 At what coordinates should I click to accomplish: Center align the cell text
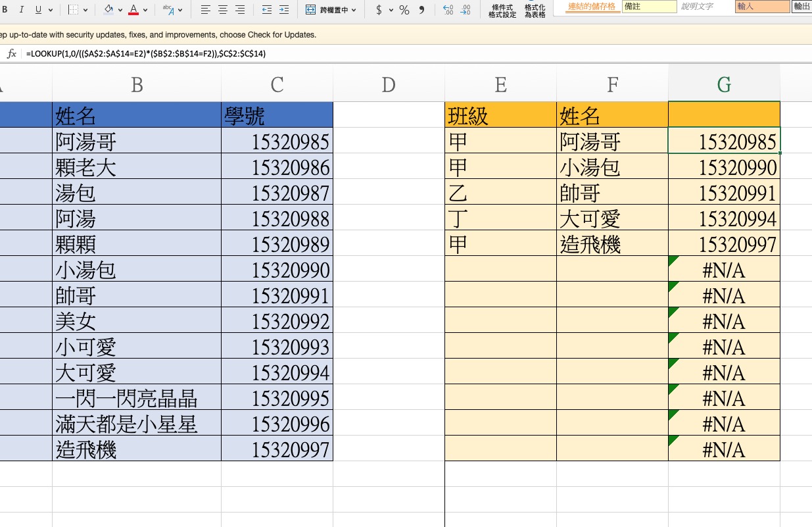pos(223,10)
